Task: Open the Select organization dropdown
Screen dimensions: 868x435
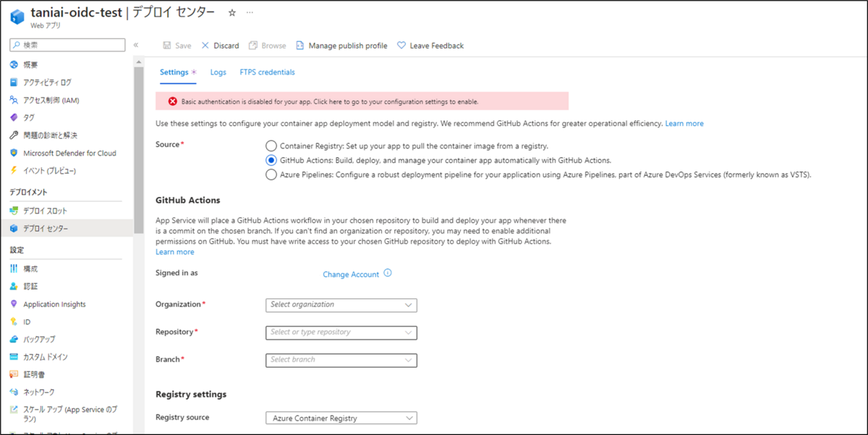Action: 341,305
